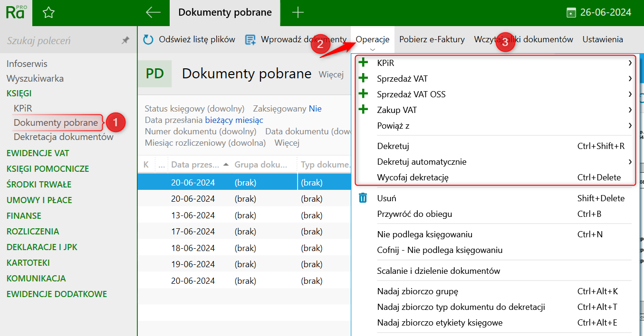Expand the Sprzedaż VAT submenu arrow
This screenshot has height=336, width=644.
(x=630, y=79)
